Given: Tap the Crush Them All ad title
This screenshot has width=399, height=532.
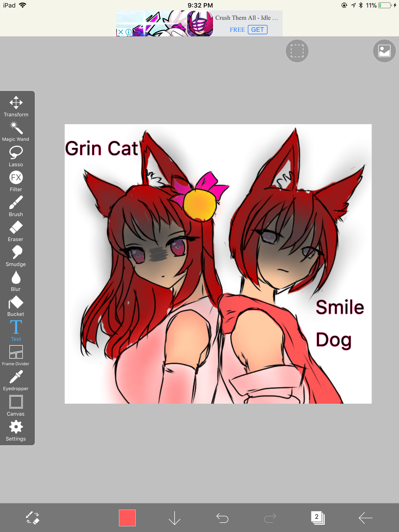Looking at the screenshot, I should 246,18.
